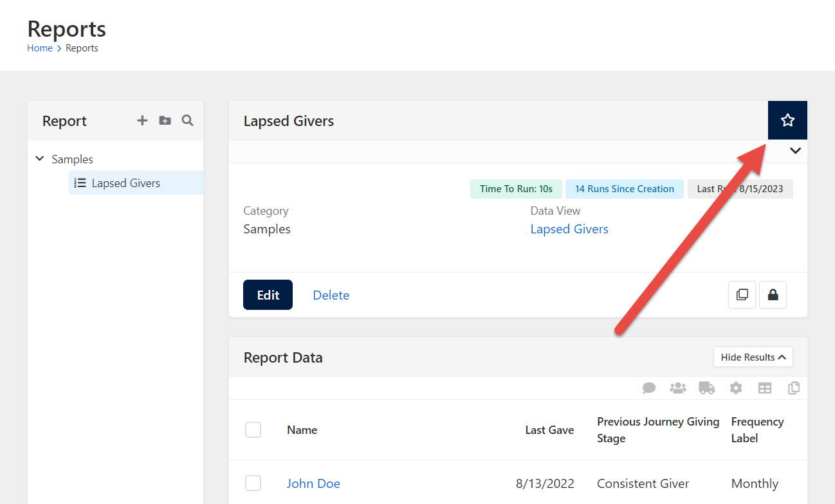Select all rows header checkbox

253,430
